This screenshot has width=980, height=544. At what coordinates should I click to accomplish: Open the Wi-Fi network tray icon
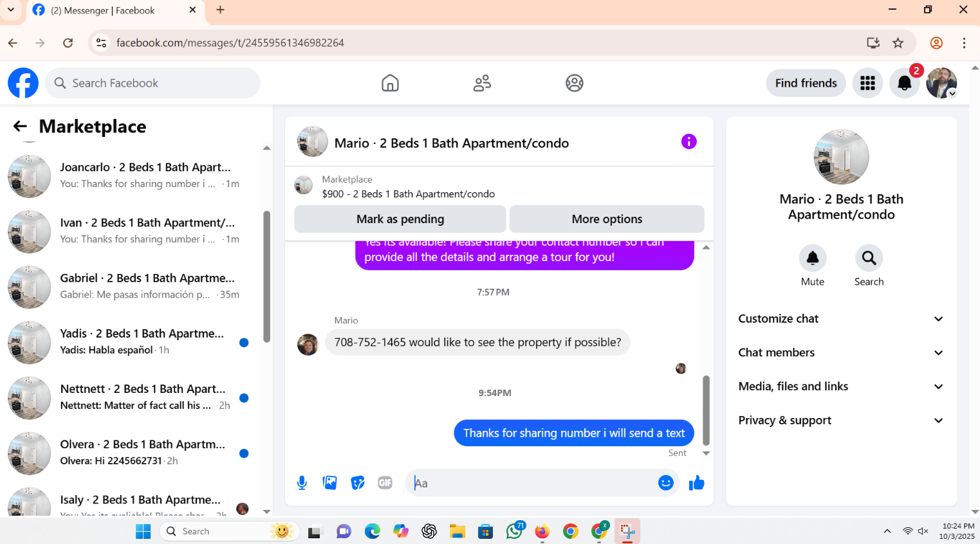coord(907,531)
